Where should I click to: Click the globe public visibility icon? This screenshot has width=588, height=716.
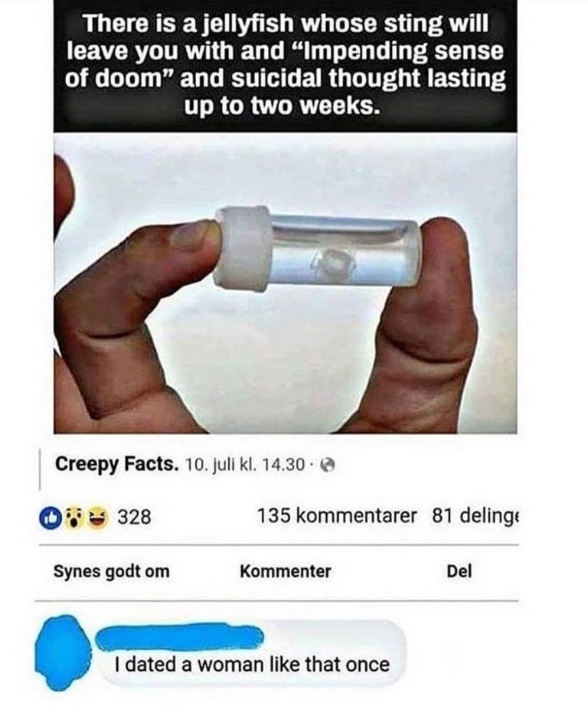328,466
